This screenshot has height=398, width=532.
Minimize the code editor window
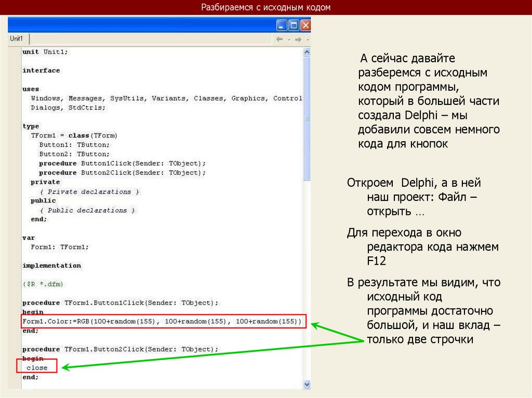282,25
